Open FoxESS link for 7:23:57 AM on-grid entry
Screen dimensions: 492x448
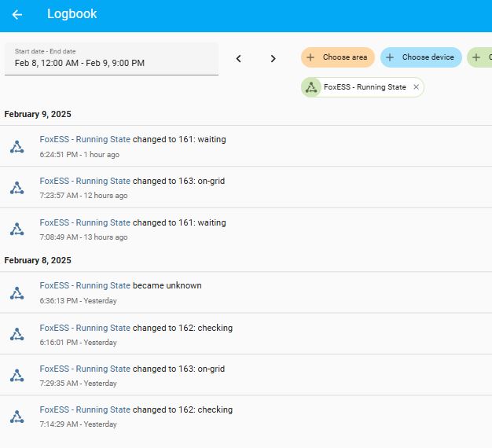(85, 181)
